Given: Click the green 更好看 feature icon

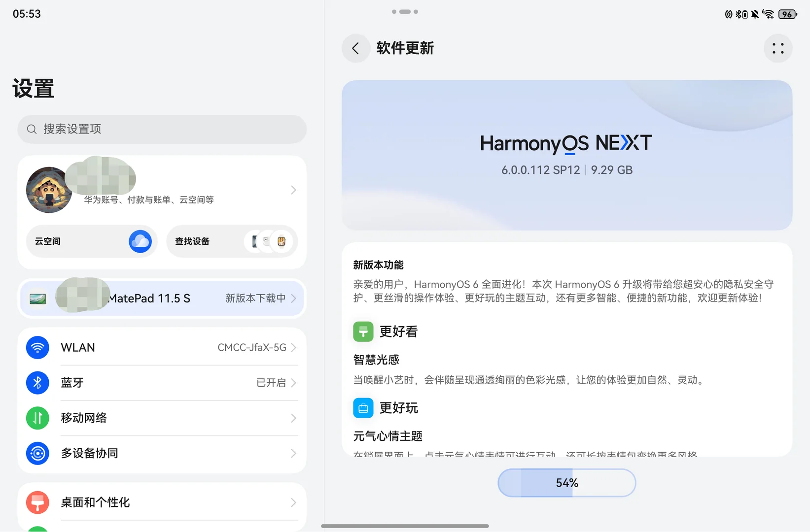Looking at the screenshot, I should pos(363,331).
